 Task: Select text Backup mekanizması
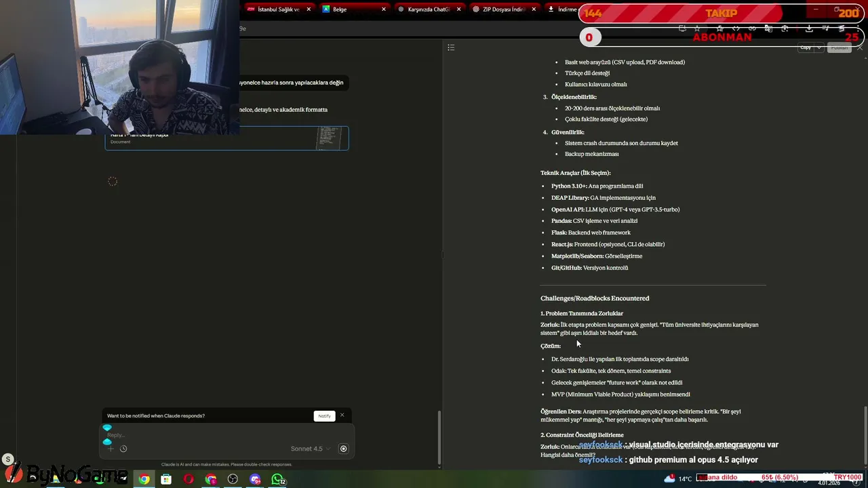pos(591,154)
